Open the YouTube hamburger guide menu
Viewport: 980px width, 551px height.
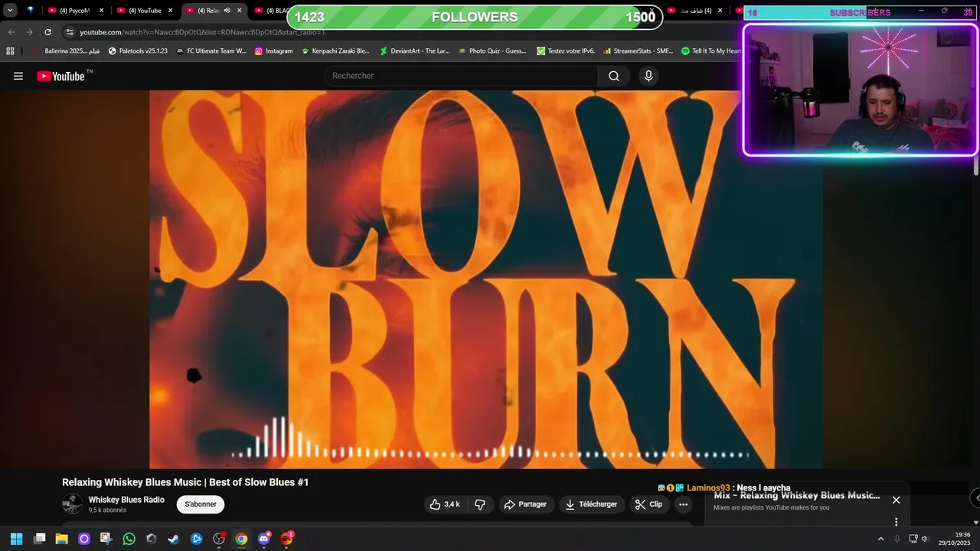coord(18,76)
